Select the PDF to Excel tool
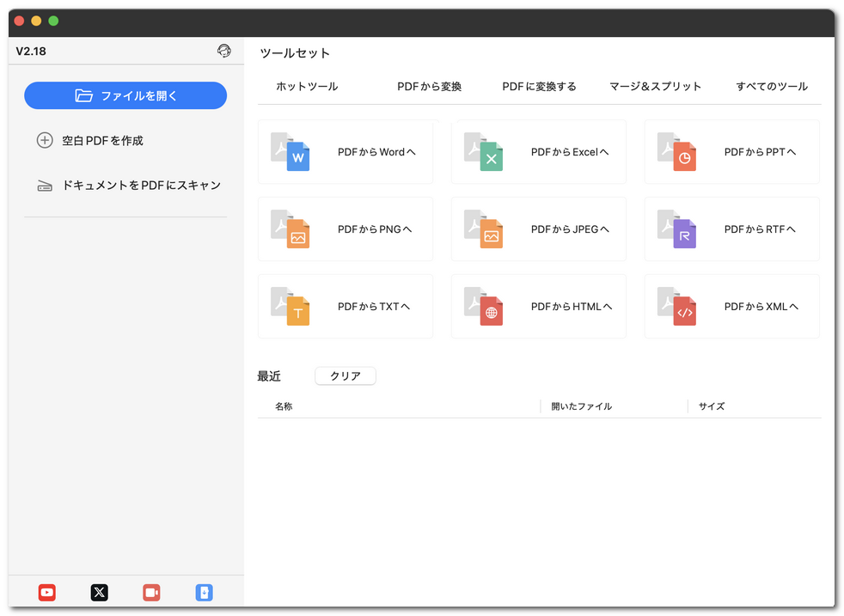The image size is (844, 616). (538, 151)
